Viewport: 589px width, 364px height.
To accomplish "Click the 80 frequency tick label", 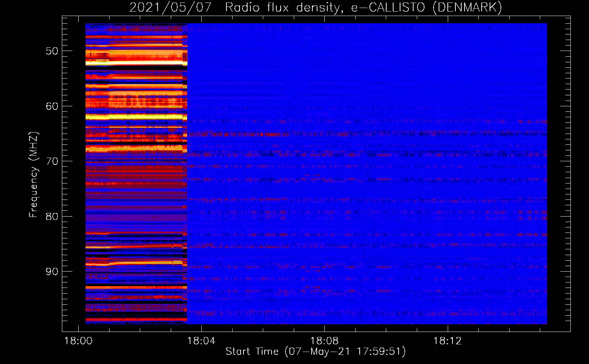I will click(52, 217).
